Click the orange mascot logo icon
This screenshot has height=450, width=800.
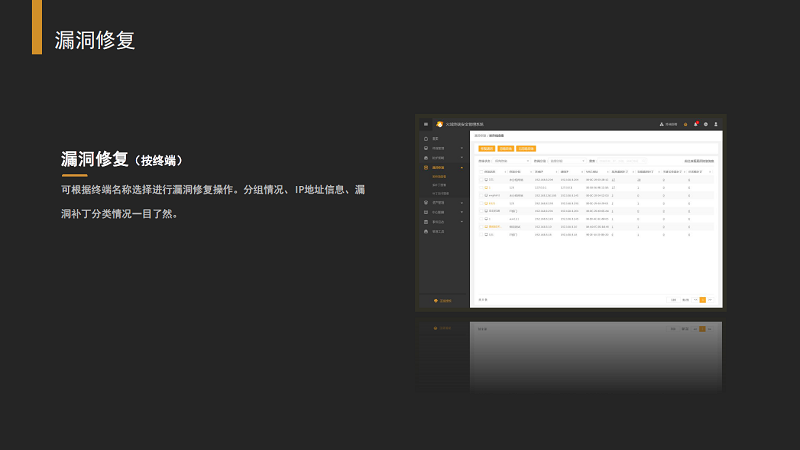coord(439,124)
